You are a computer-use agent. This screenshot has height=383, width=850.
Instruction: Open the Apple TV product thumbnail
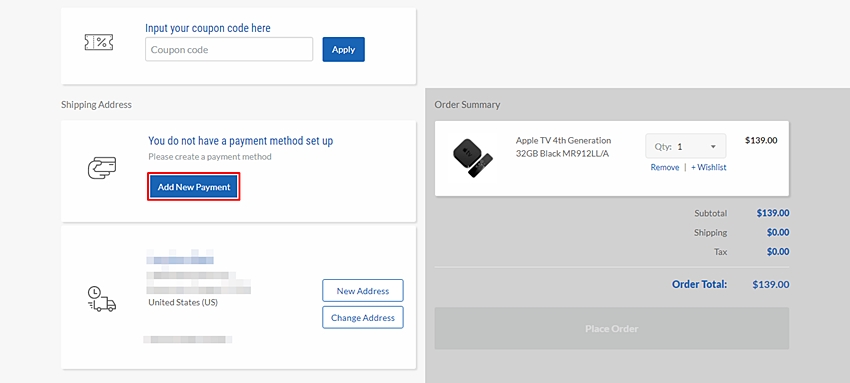(473, 158)
